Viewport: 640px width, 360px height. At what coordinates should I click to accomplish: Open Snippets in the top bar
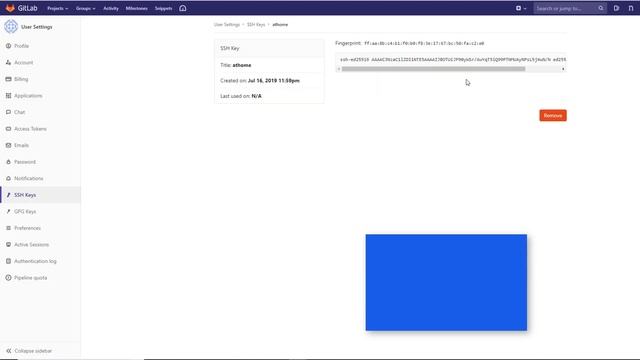pyautogui.click(x=163, y=8)
